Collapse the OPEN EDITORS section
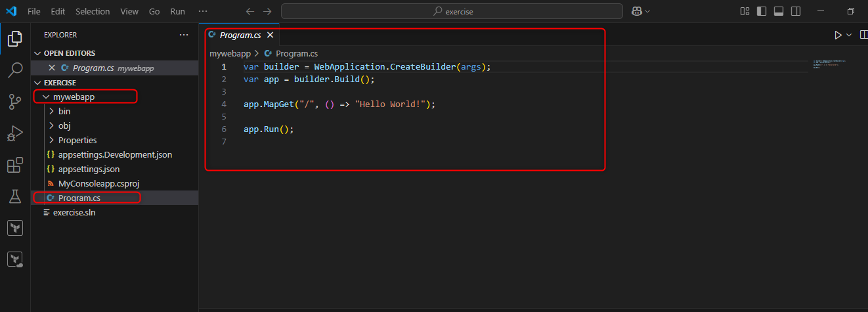The image size is (868, 312). pos(37,53)
